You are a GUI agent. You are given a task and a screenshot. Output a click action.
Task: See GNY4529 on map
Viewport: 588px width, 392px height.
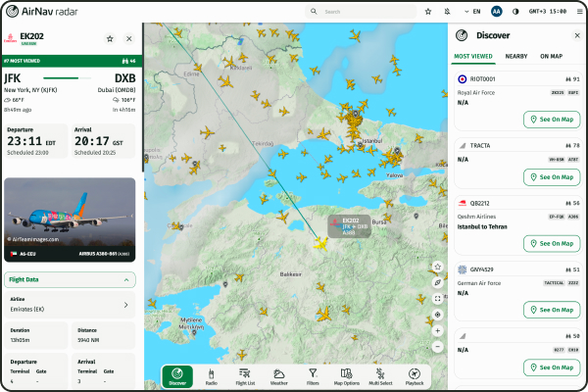click(x=552, y=310)
